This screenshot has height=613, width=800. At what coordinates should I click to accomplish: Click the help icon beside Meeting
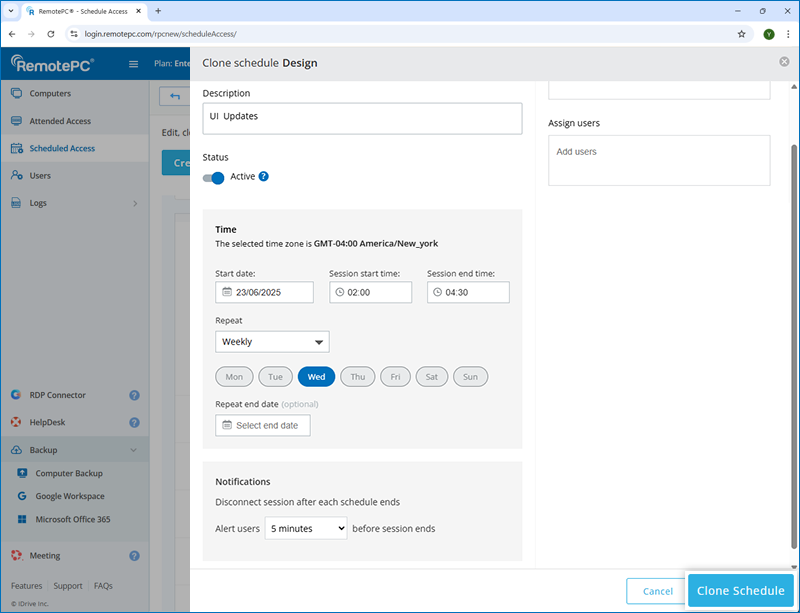pos(134,555)
